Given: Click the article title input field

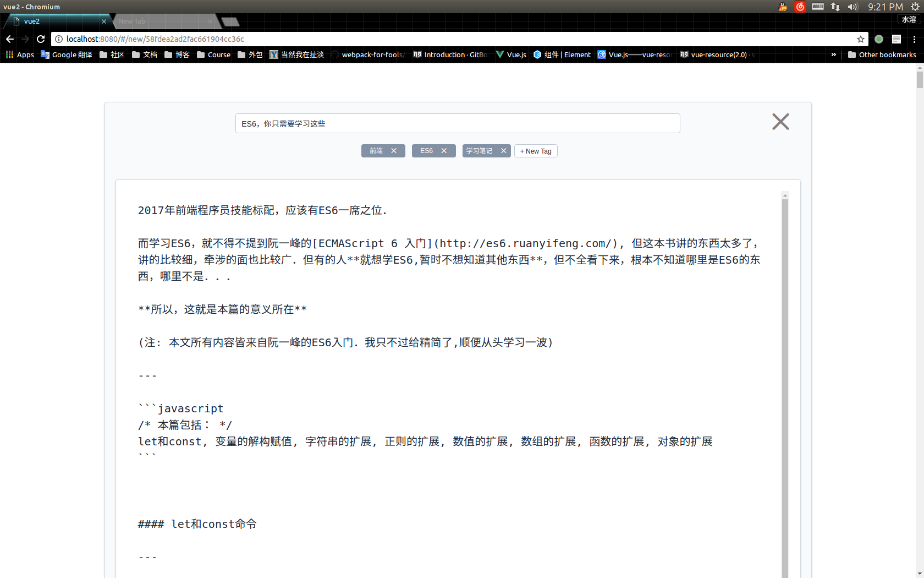Looking at the screenshot, I should 458,123.
